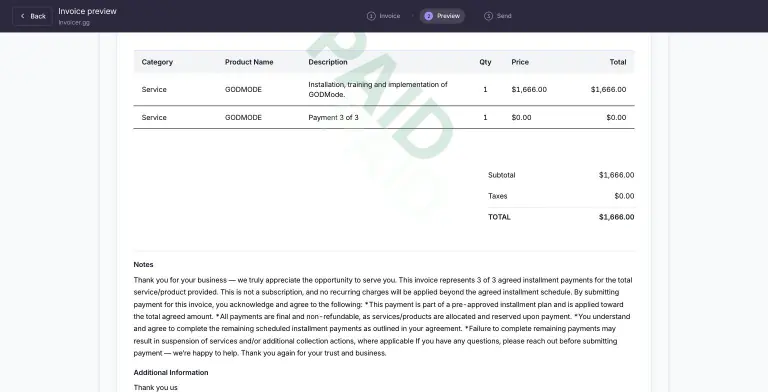
Task: Click the Thank you us text
Action: click(x=156, y=388)
